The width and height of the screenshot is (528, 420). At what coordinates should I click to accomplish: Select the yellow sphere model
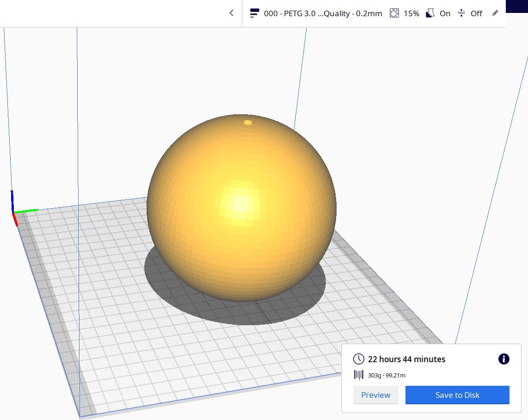tap(241, 208)
